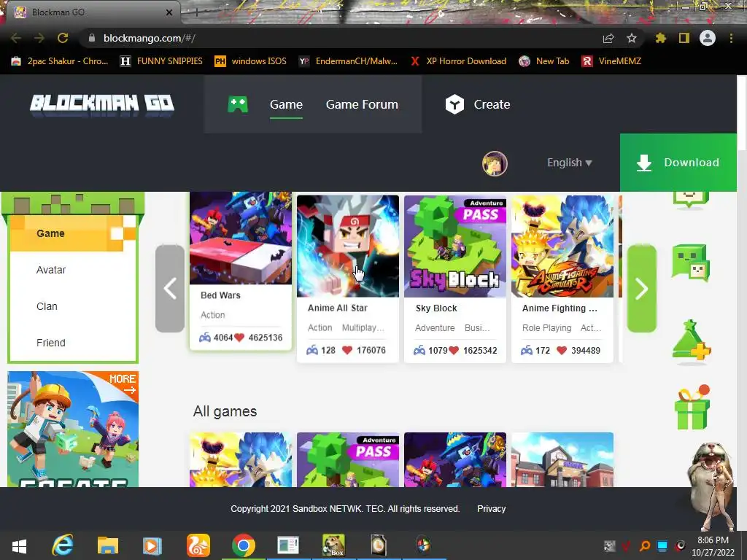Open the user avatar profile picture
Screen dimensions: 747x560
coord(495,163)
